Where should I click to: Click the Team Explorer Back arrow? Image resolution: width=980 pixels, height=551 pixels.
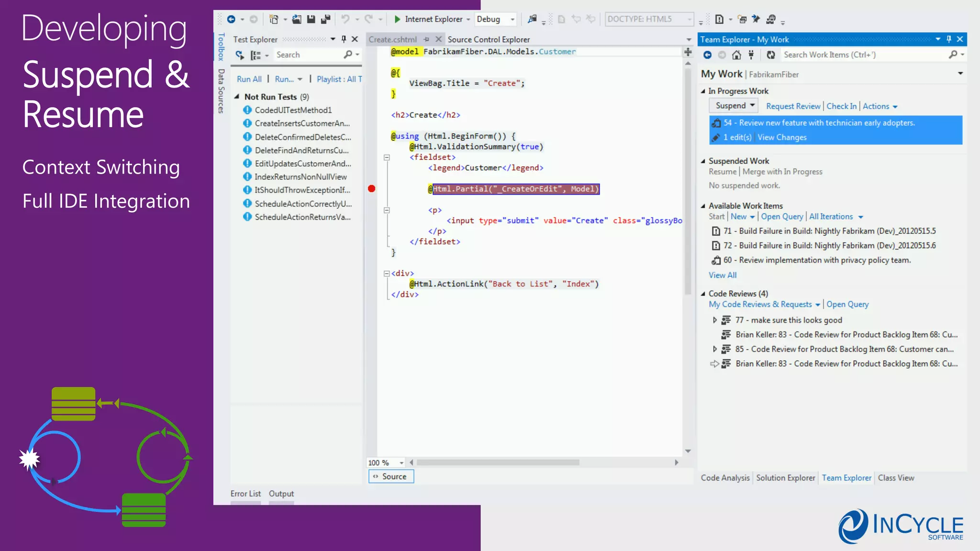[x=707, y=55]
